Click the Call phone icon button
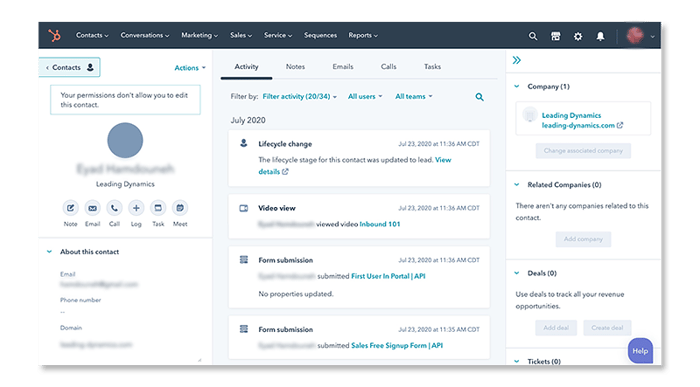Screen dimensions: 700x387 [x=114, y=208]
